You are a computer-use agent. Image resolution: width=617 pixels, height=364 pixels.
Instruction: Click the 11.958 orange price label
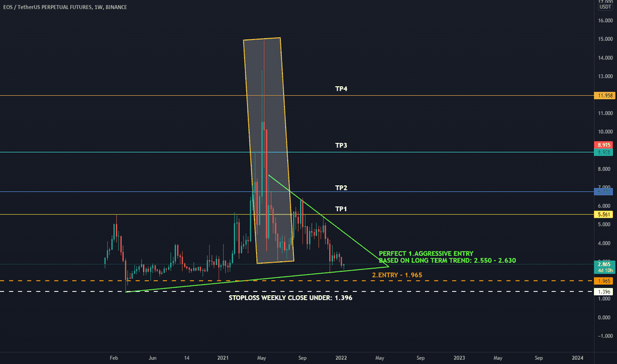click(605, 95)
